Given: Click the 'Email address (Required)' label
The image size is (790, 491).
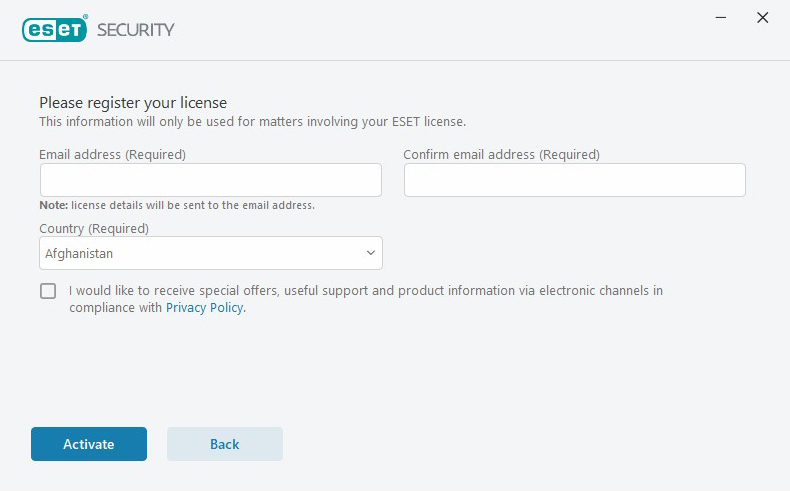Looking at the screenshot, I should [x=112, y=155].
